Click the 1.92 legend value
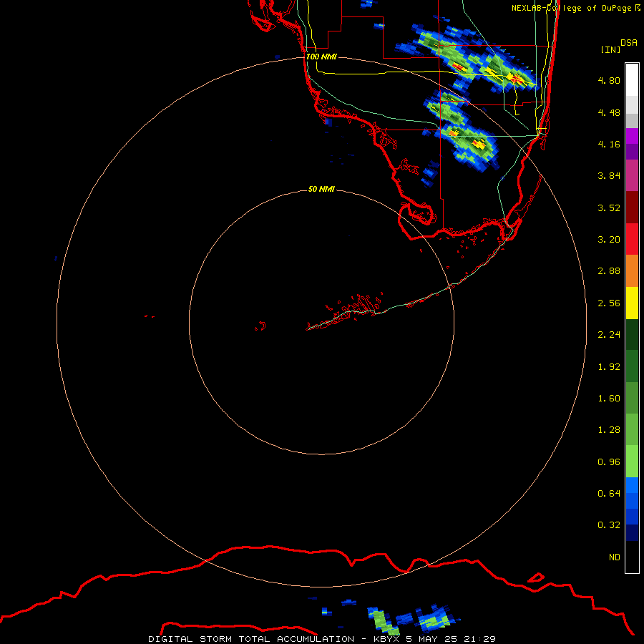644x644 pixels. click(x=609, y=367)
